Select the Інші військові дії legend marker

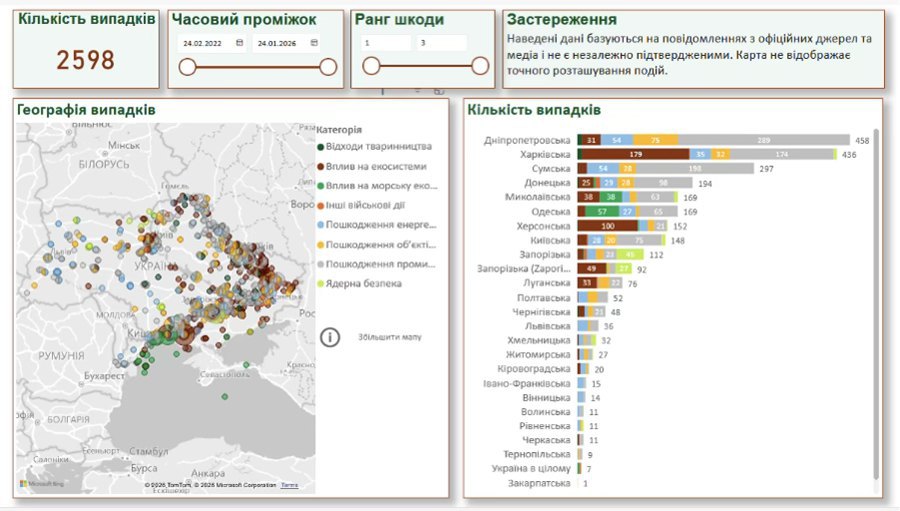(319, 205)
